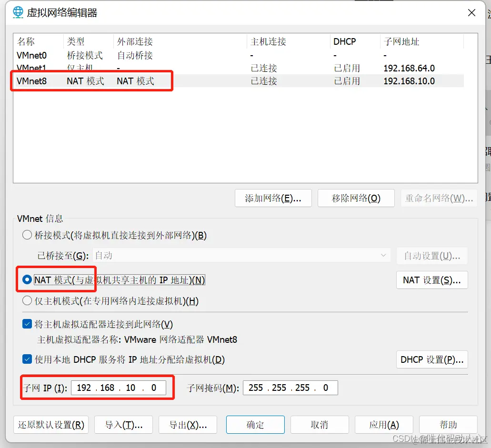The width and height of the screenshot is (491, 448).
Task: Click the 还原默认设置(R) button
Action: click(x=51, y=425)
